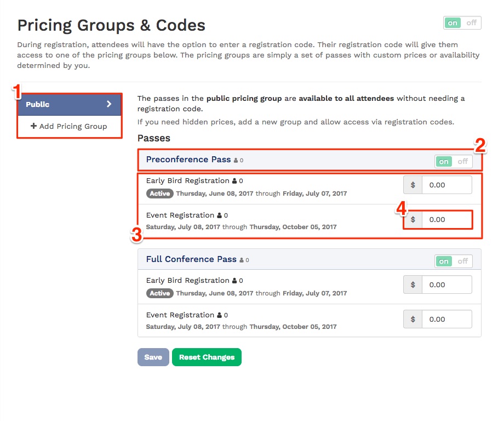This screenshot has width=504, height=421.
Task: Click the dollar sign on Preconference Early Bird price
Action: click(413, 185)
